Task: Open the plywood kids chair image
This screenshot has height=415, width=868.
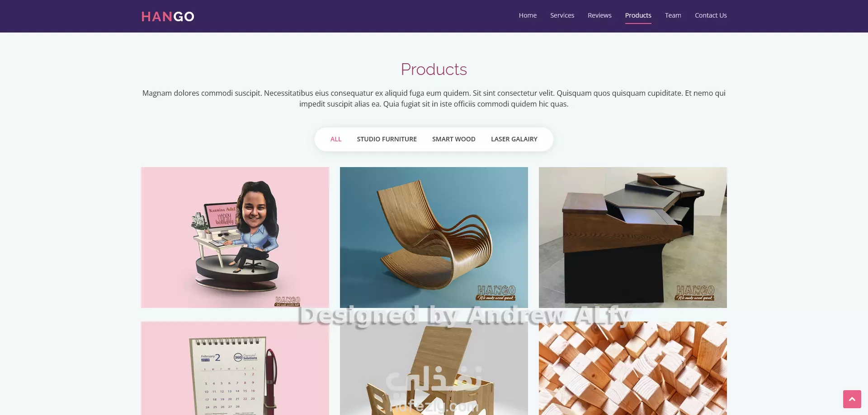Action: point(434,368)
